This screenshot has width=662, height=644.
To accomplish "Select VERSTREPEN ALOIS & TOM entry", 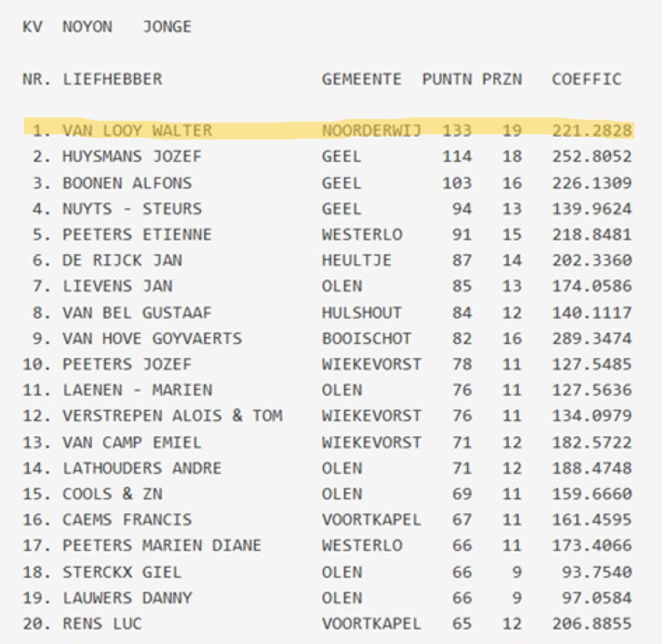I will click(x=172, y=416).
